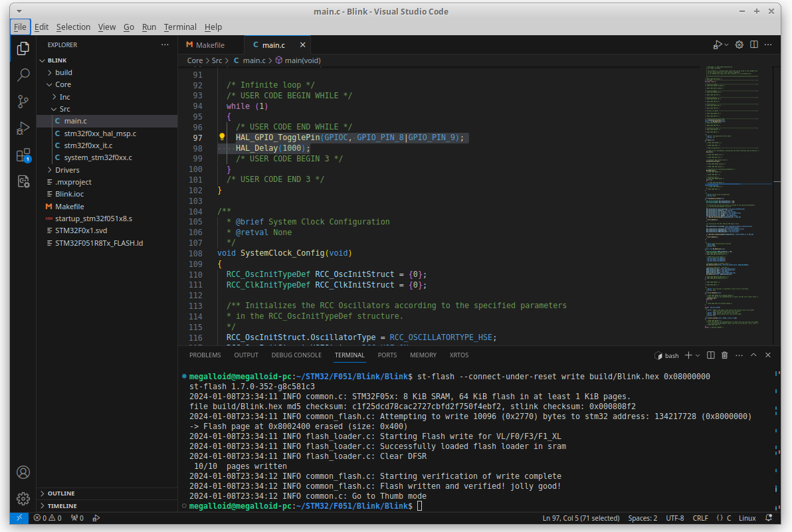Open Blink.ioc file in explorer
This screenshot has width=792, height=532.
tap(69, 194)
